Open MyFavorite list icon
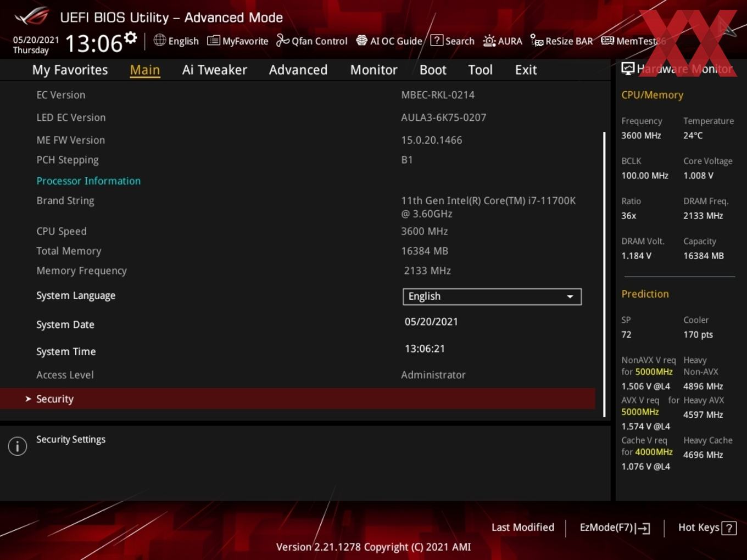 [213, 41]
